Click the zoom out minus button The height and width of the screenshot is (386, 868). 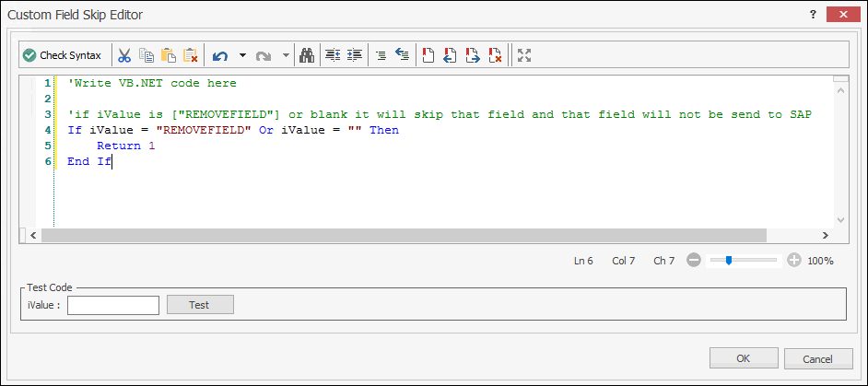[x=694, y=261]
